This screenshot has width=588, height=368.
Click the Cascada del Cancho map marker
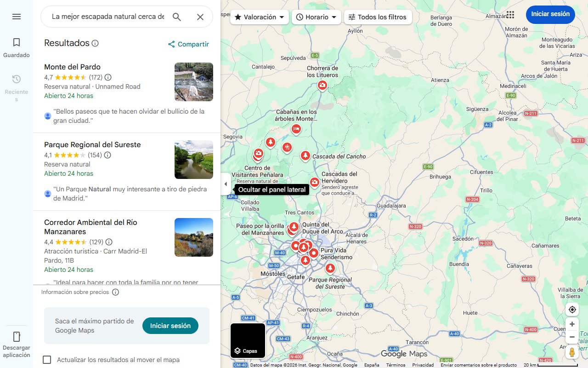click(x=305, y=155)
